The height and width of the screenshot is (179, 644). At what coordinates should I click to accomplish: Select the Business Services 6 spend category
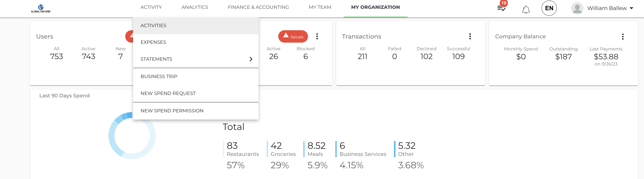(x=361, y=149)
